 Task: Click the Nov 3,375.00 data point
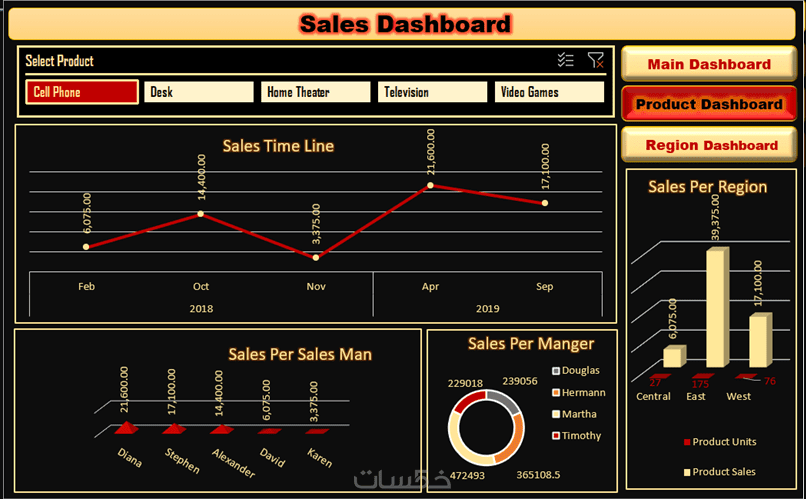[316, 257]
